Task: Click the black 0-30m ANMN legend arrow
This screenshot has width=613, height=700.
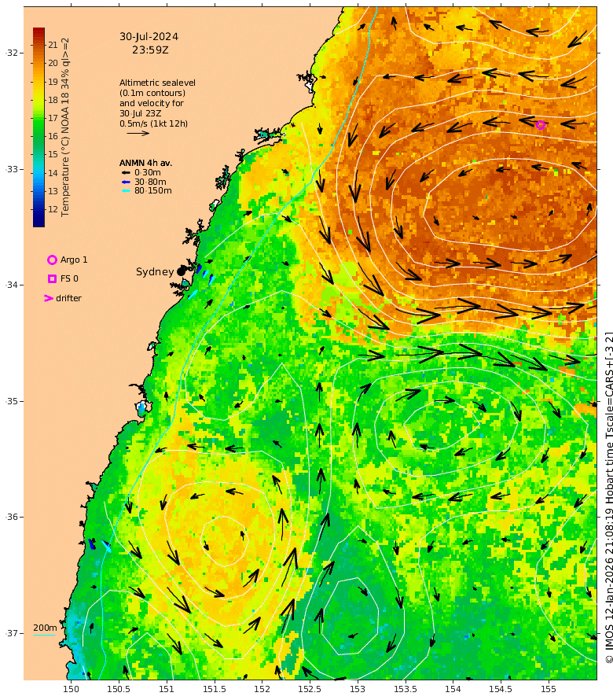Action: (126, 173)
